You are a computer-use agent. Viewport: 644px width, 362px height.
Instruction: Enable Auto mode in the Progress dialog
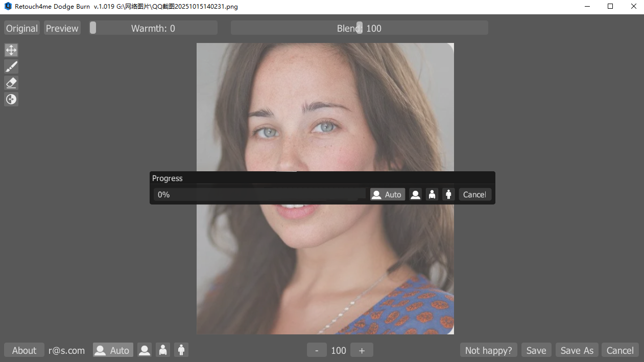click(388, 195)
